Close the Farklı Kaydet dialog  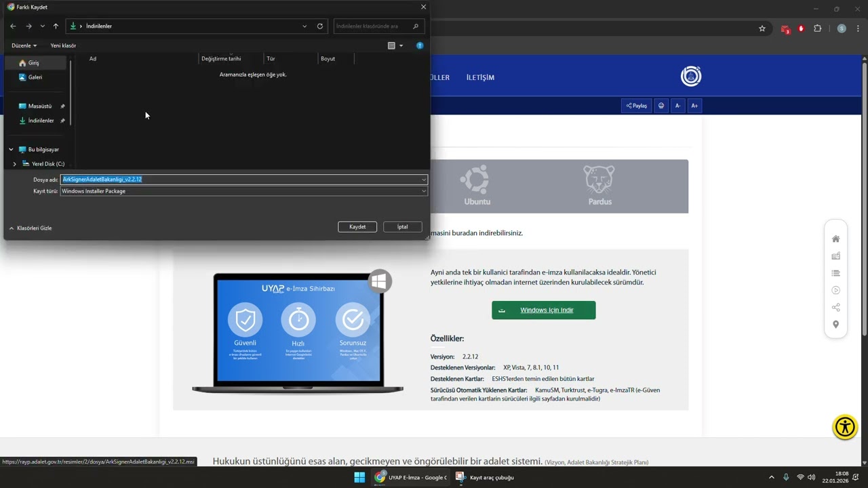tap(423, 7)
